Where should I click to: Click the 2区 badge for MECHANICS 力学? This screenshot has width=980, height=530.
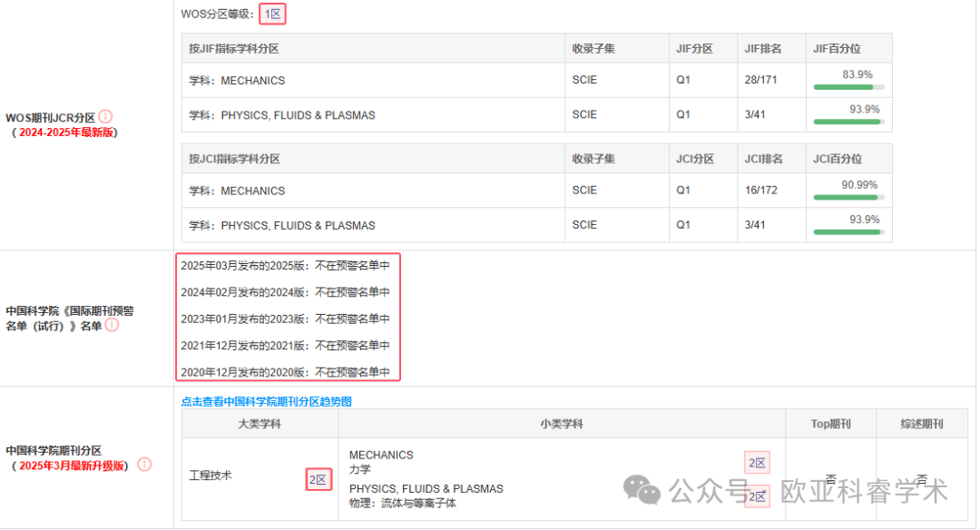tap(757, 463)
